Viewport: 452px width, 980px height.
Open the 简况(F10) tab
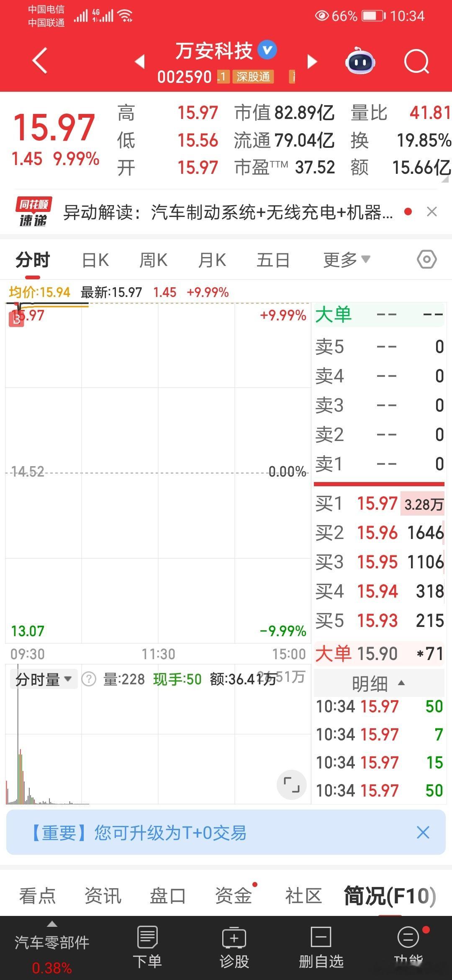tap(390, 896)
